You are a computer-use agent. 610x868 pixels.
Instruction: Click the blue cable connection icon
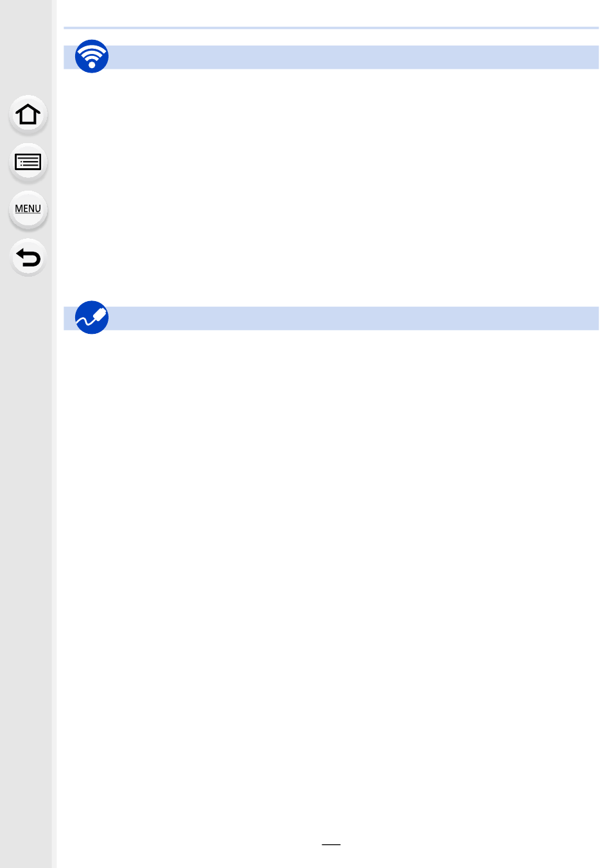(x=92, y=317)
